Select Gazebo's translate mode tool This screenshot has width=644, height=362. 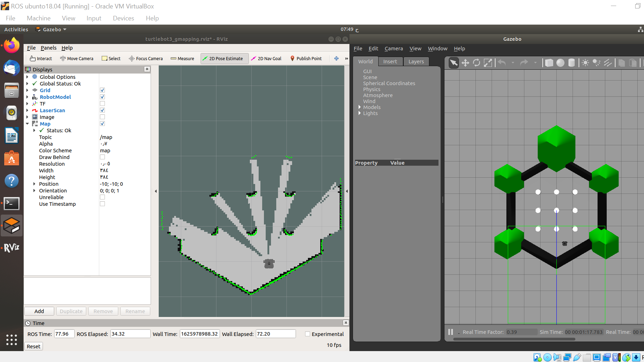pyautogui.click(x=465, y=63)
